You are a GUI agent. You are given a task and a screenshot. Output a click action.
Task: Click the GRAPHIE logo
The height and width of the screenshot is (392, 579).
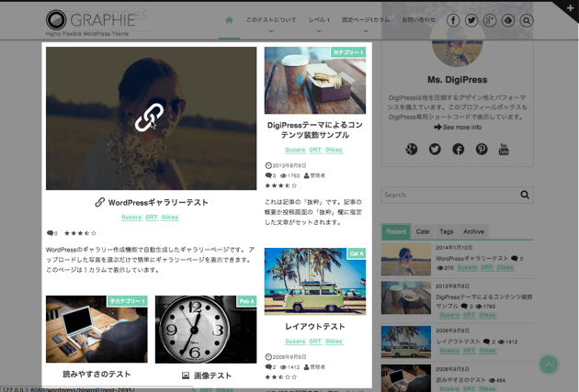tap(91, 20)
